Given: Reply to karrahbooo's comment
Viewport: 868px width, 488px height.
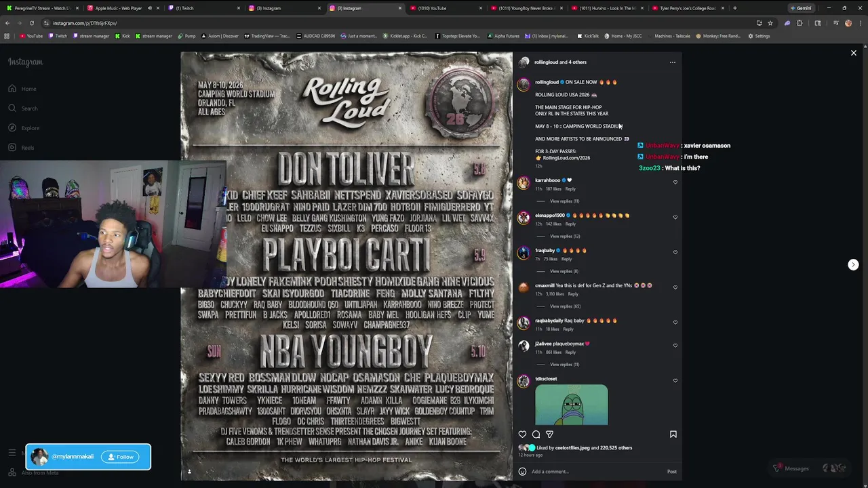Looking at the screenshot, I should point(570,189).
